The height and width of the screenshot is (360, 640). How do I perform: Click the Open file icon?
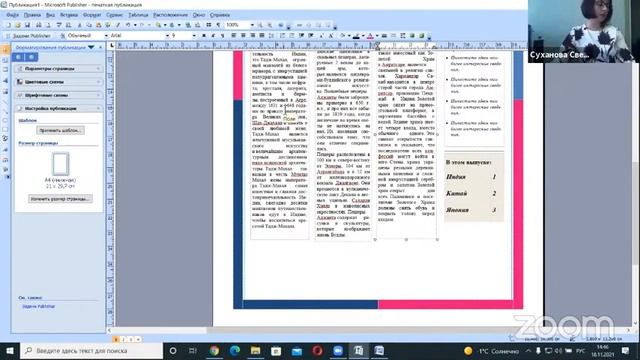pos(18,25)
